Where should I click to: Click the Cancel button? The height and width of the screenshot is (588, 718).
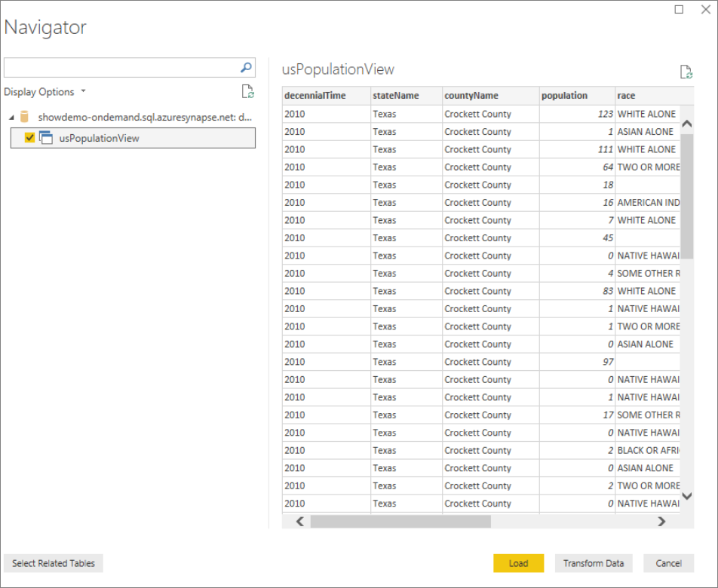(x=668, y=563)
